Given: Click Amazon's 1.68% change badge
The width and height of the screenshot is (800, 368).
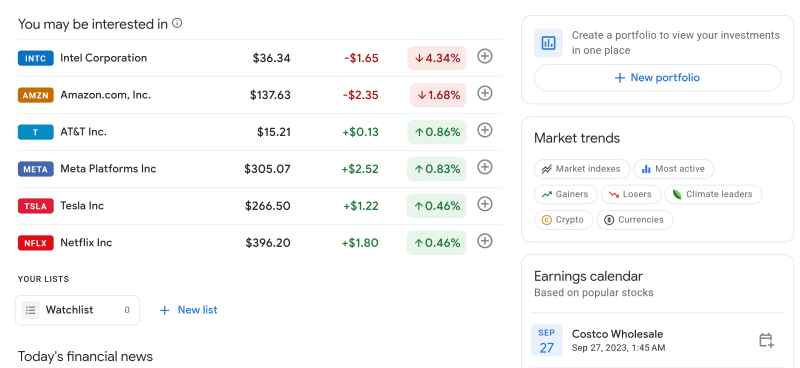Looking at the screenshot, I should pos(438,95).
